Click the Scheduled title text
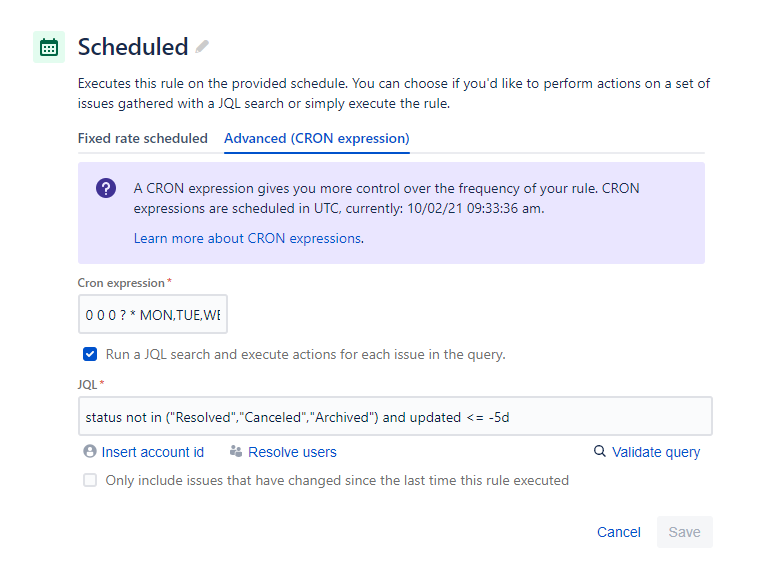The height and width of the screenshot is (574, 758). [x=133, y=47]
